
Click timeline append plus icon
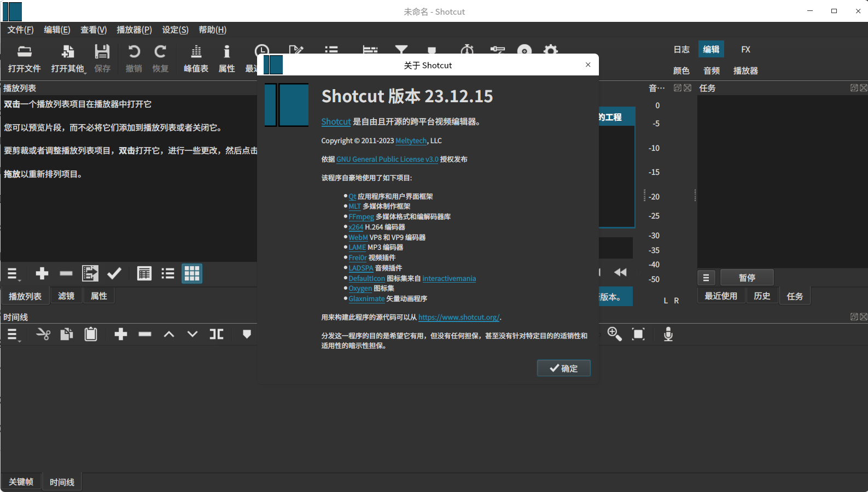(121, 334)
